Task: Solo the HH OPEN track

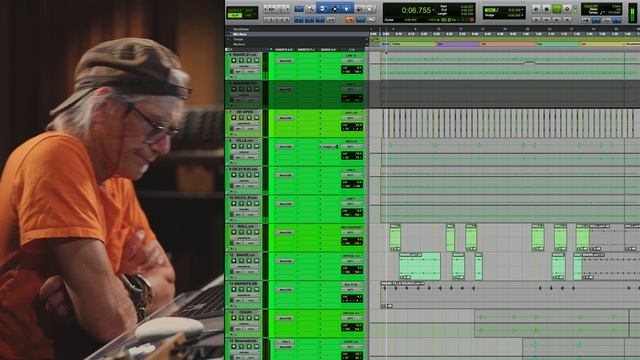Action: 249,118
